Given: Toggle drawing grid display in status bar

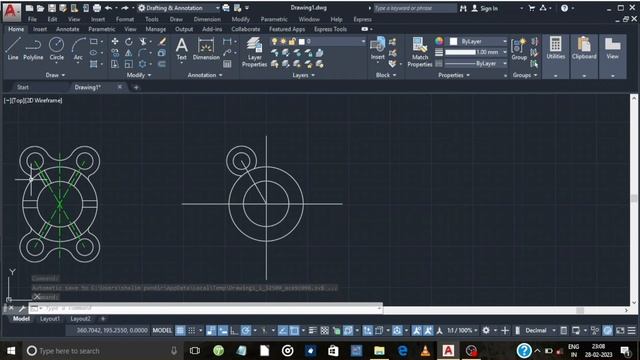Looking at the screenshot, I should click(180, 330).
